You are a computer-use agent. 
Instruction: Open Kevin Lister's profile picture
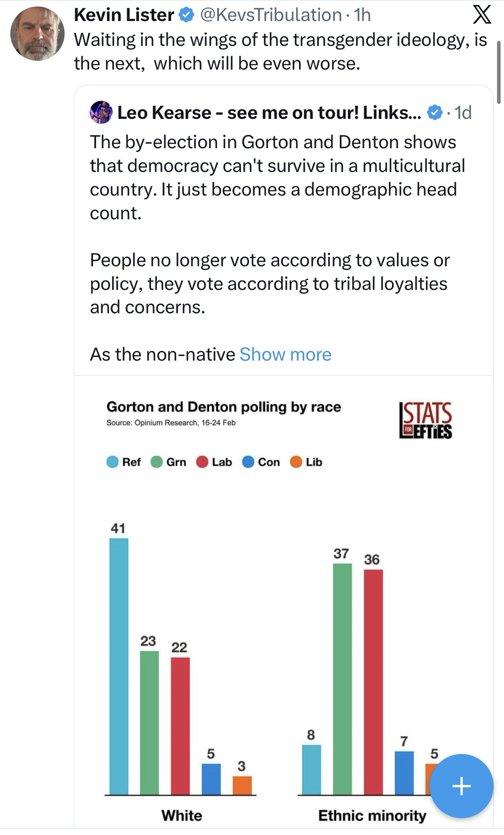37,34
